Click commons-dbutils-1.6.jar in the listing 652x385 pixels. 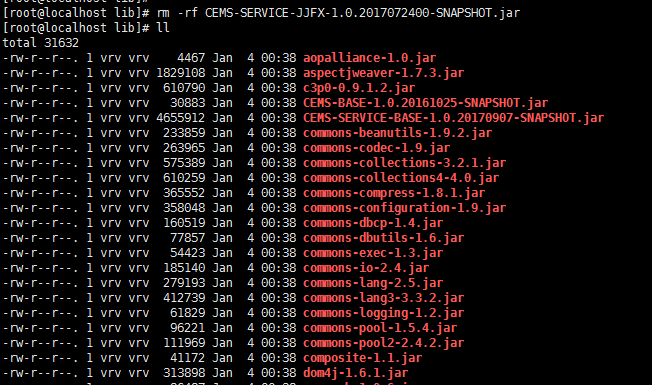(383, 238)
